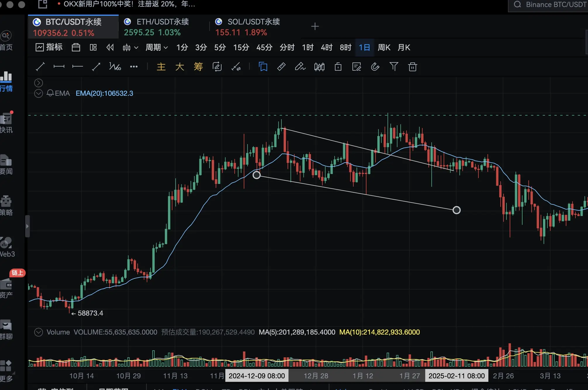Screen dimensions: 588x390
Task: Select the 1日 daily timeframe
Action: (364, 47)
